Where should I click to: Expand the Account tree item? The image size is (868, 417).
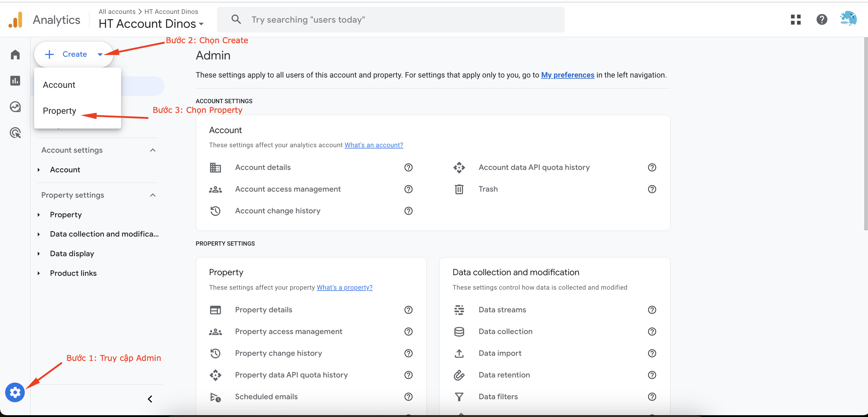39,170
